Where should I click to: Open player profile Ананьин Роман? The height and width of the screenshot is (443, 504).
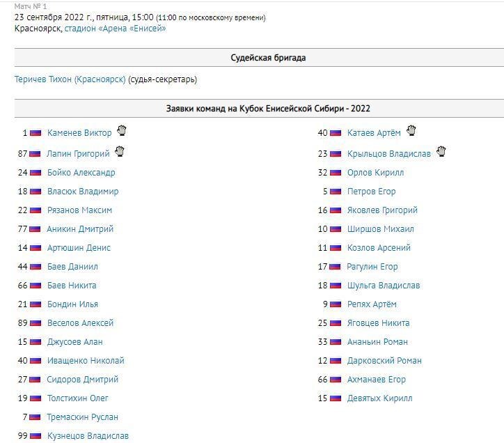tap(377, 342)
